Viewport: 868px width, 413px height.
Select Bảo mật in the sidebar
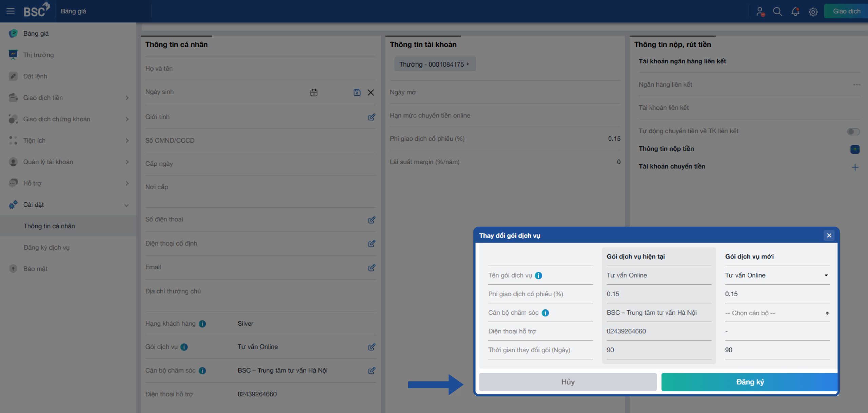coord(35,269)
